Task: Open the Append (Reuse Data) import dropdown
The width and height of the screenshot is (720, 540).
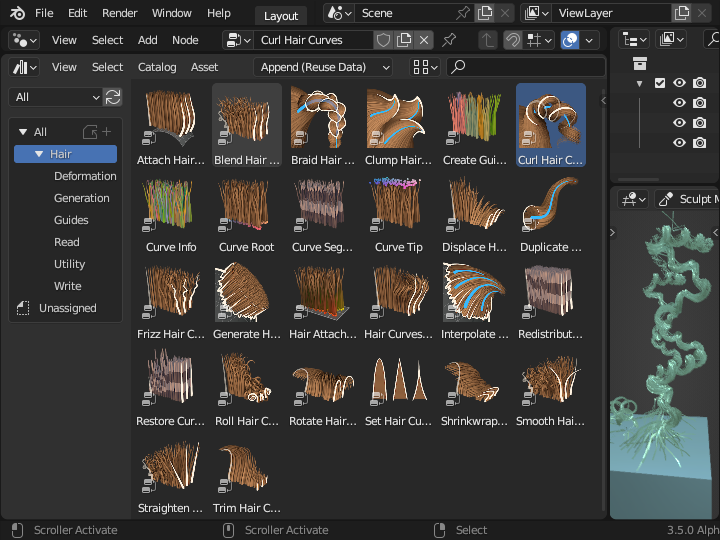Action: (323, 68)
